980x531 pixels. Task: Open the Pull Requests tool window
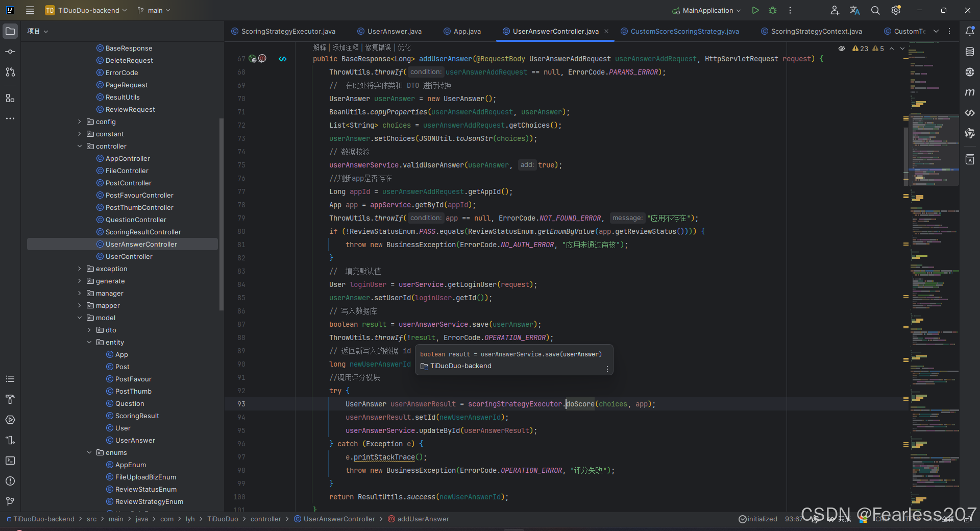[10, 72]
